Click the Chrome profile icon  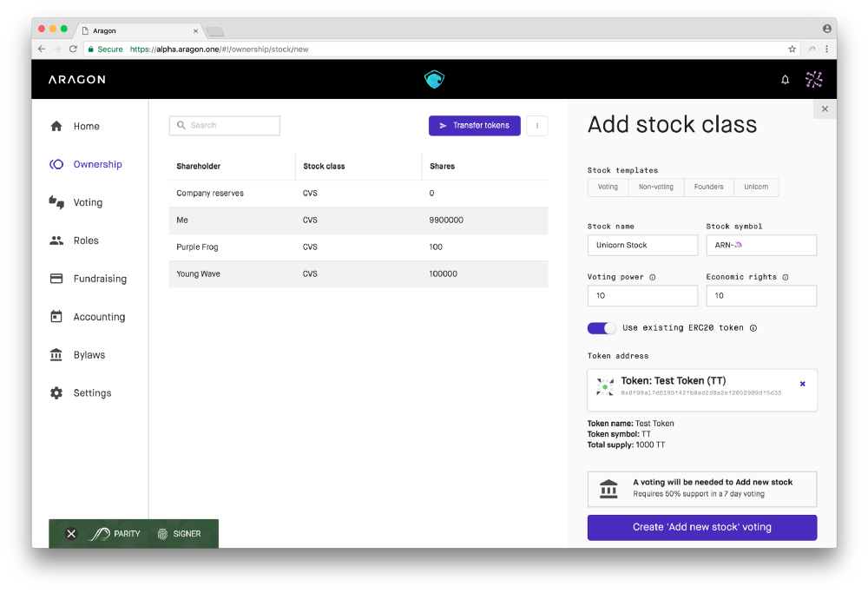coord(826,29)
